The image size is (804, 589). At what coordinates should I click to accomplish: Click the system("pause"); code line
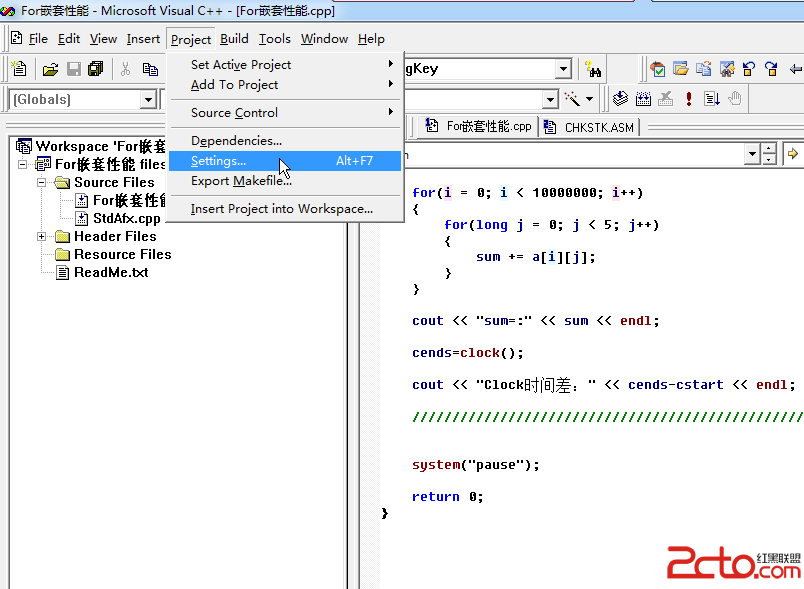(x=475, y=465)
